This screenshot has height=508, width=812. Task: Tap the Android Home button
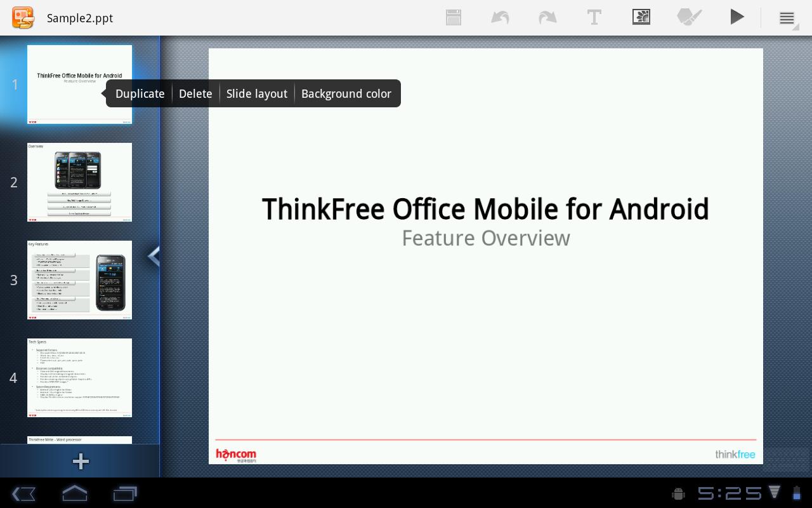click(x=74, y=493)
